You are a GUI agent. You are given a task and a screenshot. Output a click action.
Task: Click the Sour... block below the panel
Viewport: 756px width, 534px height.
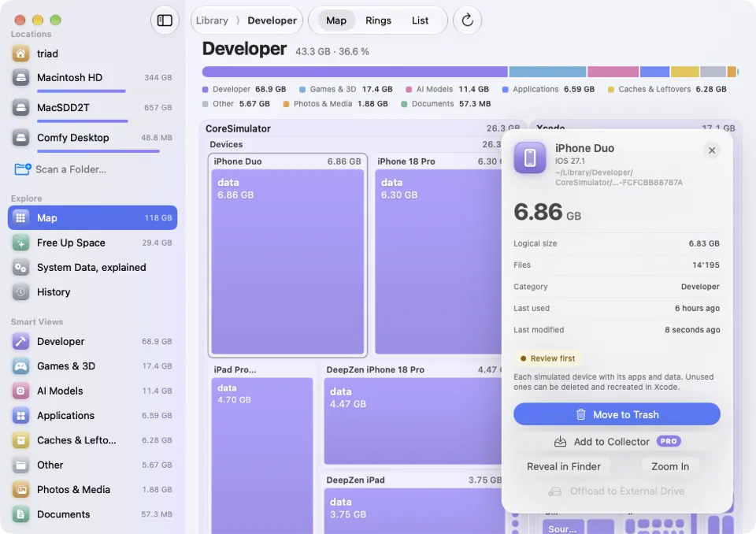point(562,527)
